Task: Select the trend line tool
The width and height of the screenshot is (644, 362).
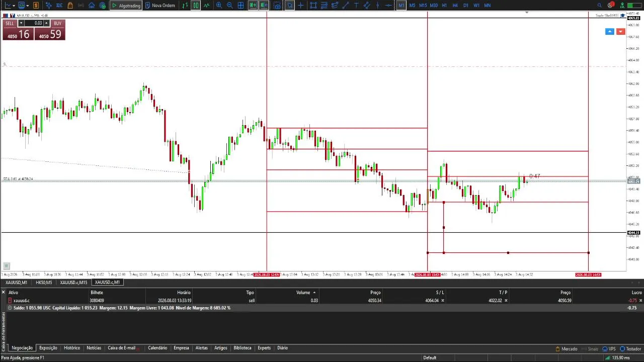Action: (x=346, y=5)
